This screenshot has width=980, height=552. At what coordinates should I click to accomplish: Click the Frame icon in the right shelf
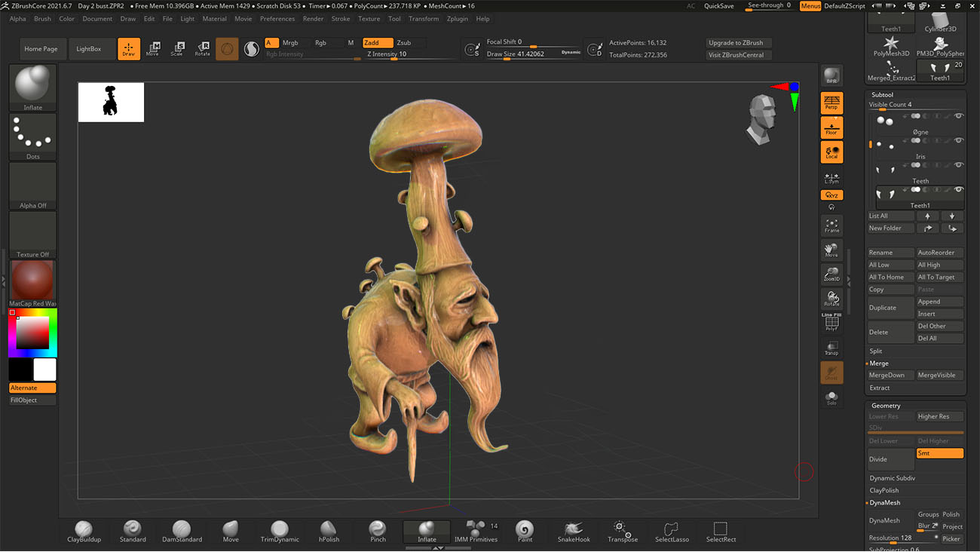pyautogui.click(x=831, y=224)
